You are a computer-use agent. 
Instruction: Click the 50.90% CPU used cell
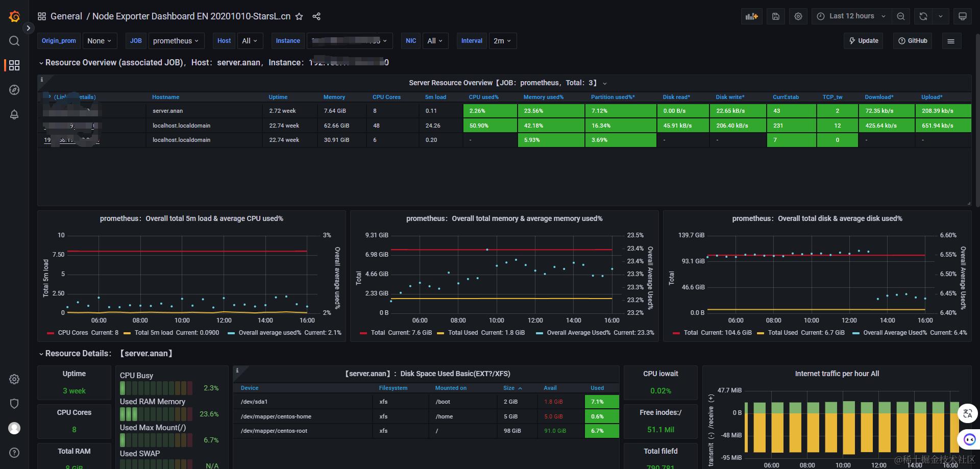pos(491,126)
